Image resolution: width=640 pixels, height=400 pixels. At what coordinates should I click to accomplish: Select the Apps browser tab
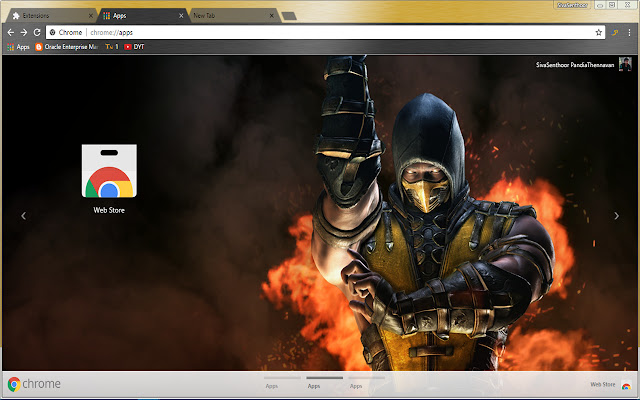pyautogui.click(x=142, y=16)
